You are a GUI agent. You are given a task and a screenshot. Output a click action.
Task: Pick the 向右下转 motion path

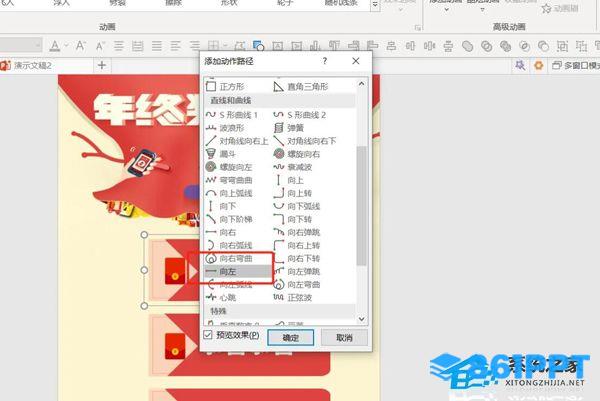[x=297, y=258]
